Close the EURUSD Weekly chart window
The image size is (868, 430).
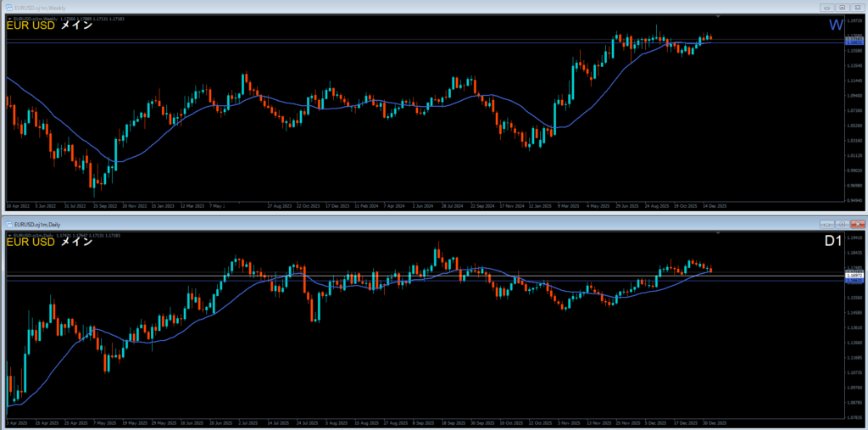point(856,8)
